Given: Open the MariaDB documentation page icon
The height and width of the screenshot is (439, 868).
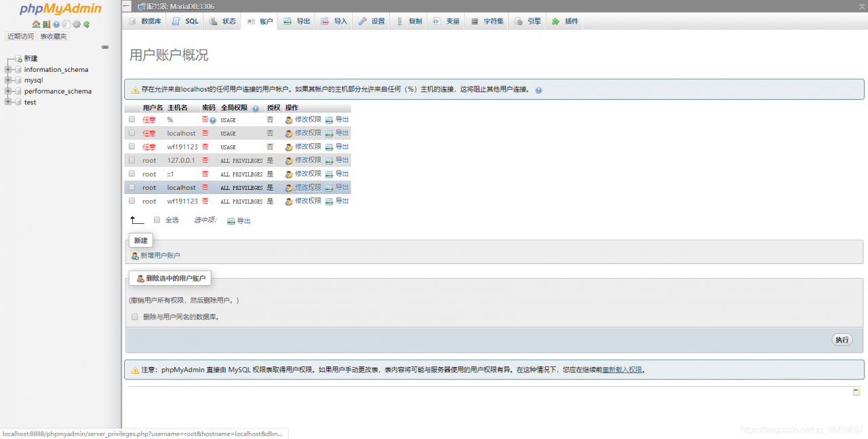Looking at the screenshot, I should click(66, 24).
